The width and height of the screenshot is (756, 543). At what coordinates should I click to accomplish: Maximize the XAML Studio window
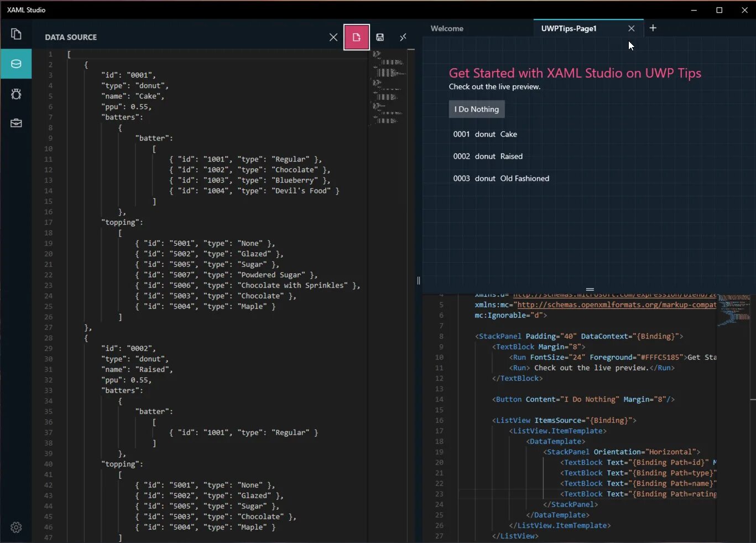pos(719,10)
